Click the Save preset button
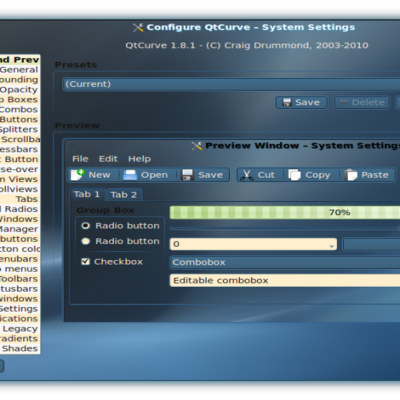400x400 pixels. (x=301, y=102)
